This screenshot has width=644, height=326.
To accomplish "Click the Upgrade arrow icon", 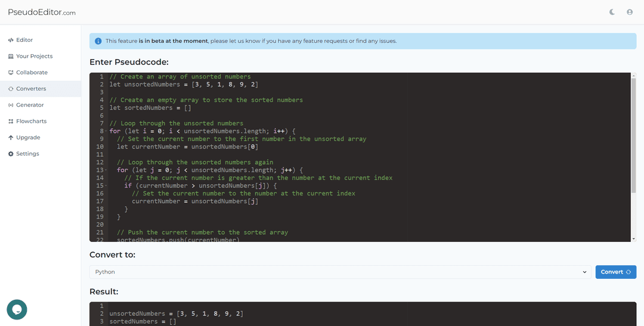I will (11, 138).
